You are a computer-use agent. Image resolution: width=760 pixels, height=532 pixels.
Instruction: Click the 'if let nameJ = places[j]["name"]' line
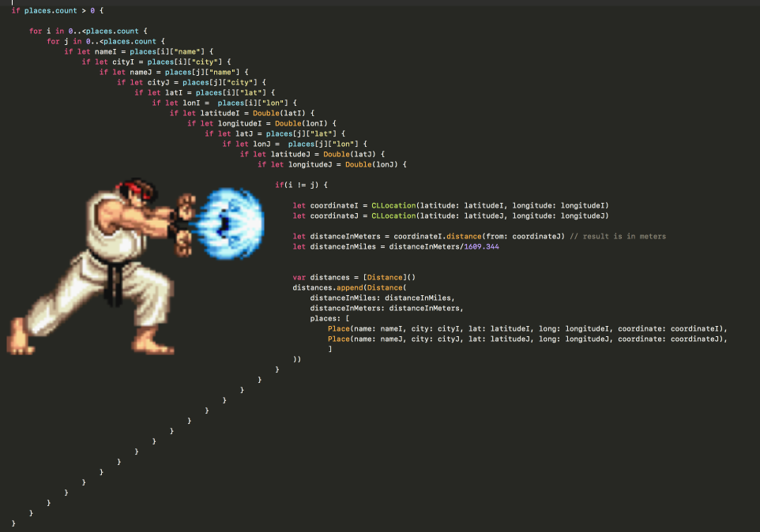[x=174, y=72]
